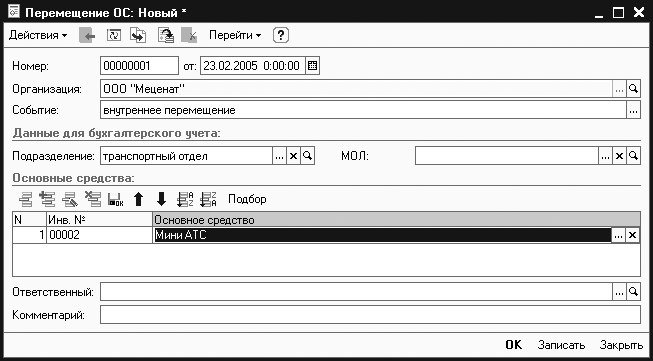The height and width of the screenshot is (361, 653).
Task: Select Подразделение via the ellipsis button
Action: point(279,156)
